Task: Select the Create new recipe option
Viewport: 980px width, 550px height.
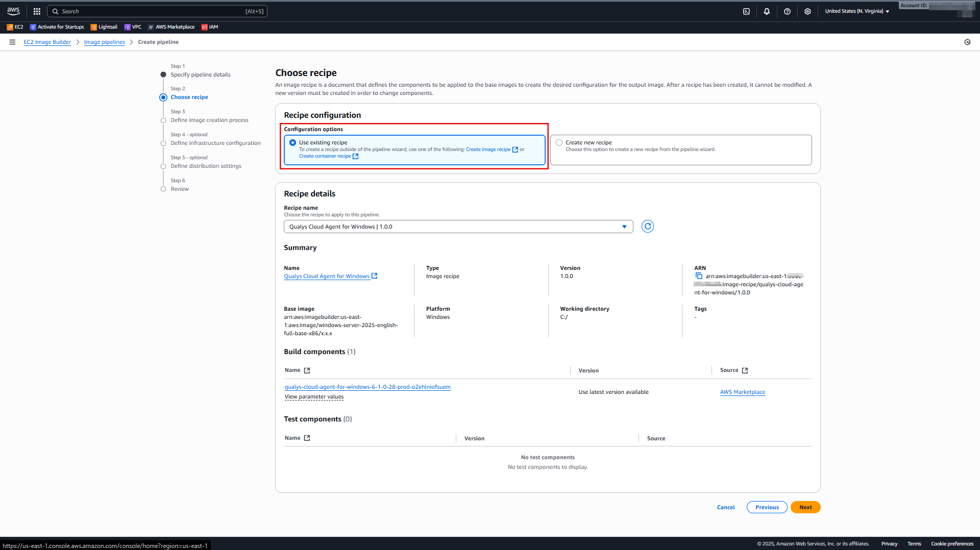Action: [559, 143]
